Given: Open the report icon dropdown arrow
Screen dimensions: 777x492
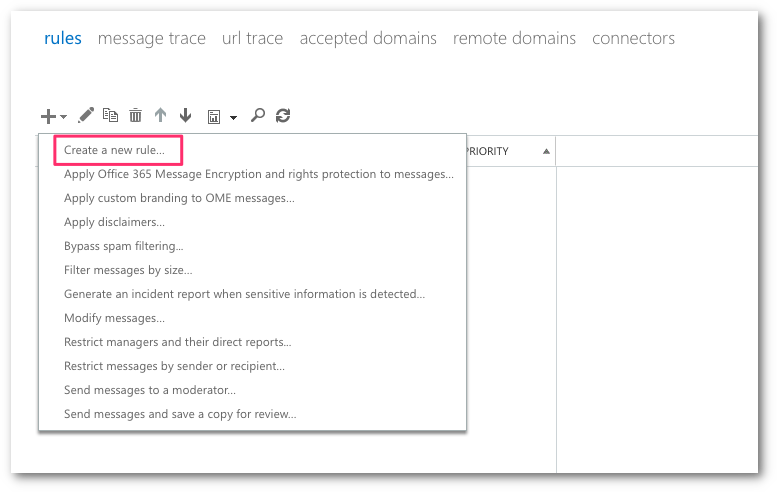Looking at the screenshot, I should [x=233, y=117].
